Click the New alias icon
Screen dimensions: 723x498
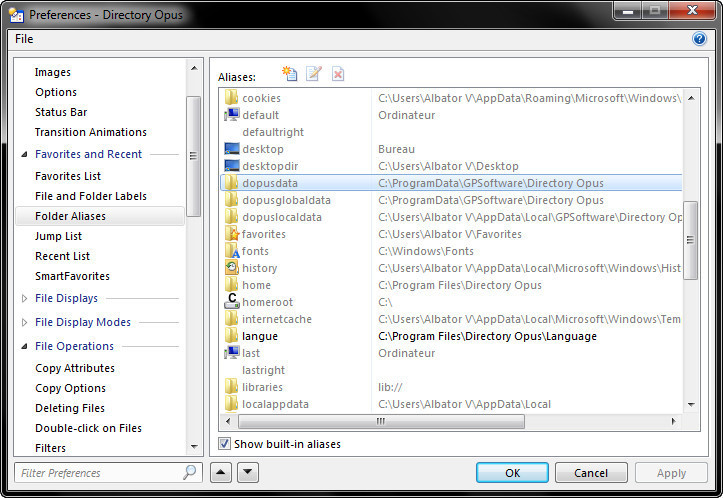click(x=290, y=74)
